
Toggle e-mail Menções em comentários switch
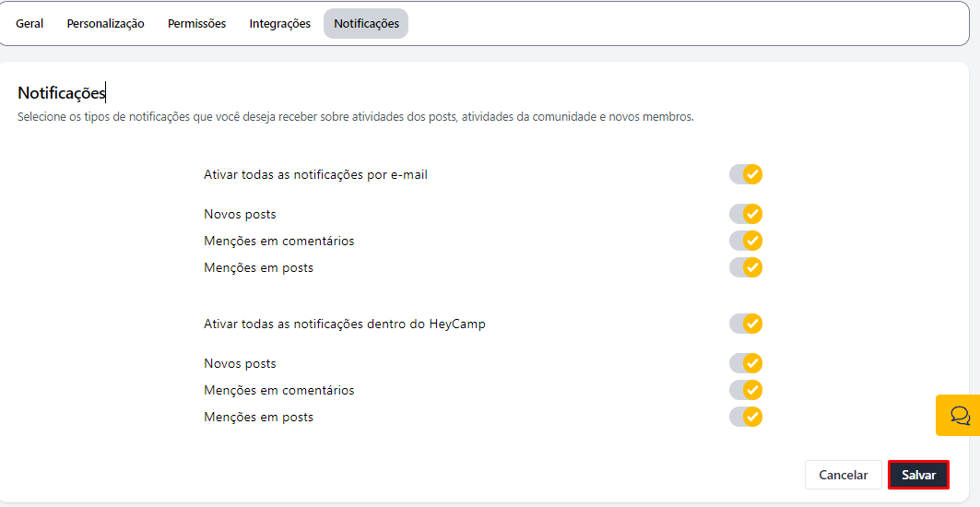coord(746,241)
